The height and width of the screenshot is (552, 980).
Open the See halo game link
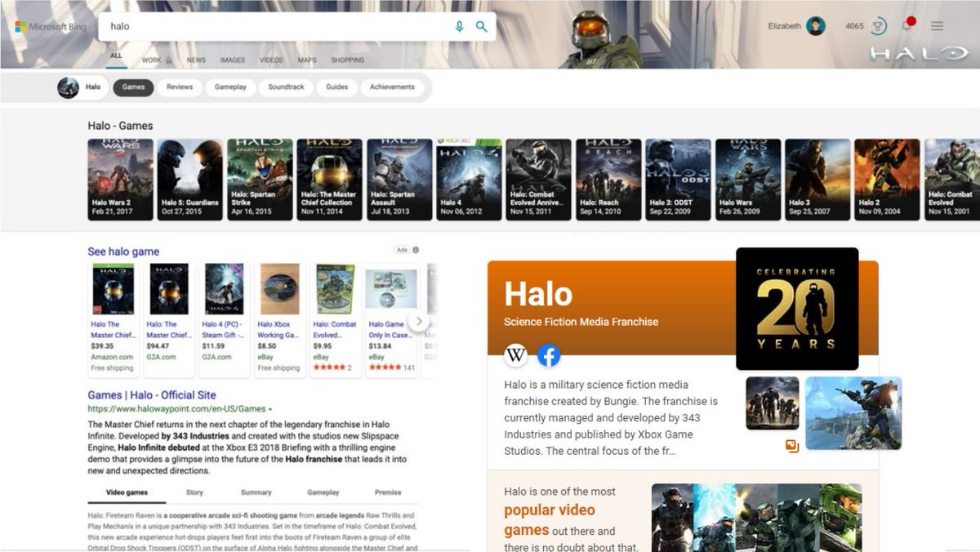pos(123,251)
